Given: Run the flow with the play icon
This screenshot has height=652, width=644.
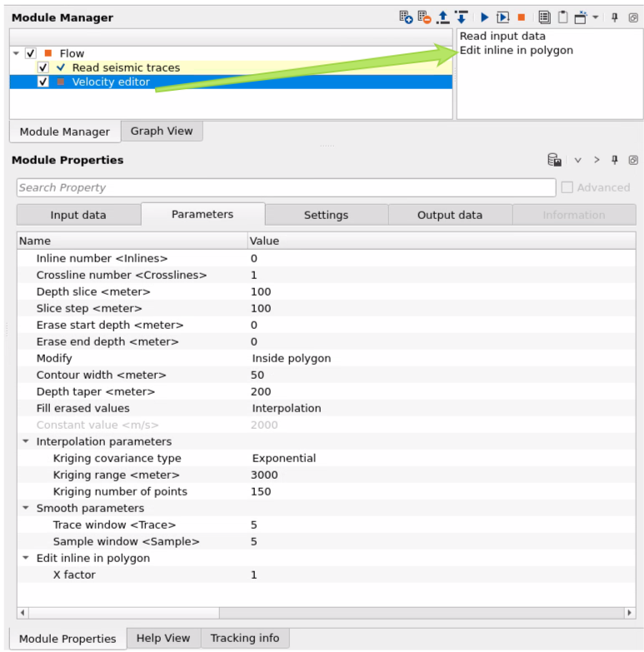Looking at the screenshot, I should (484, 17).
